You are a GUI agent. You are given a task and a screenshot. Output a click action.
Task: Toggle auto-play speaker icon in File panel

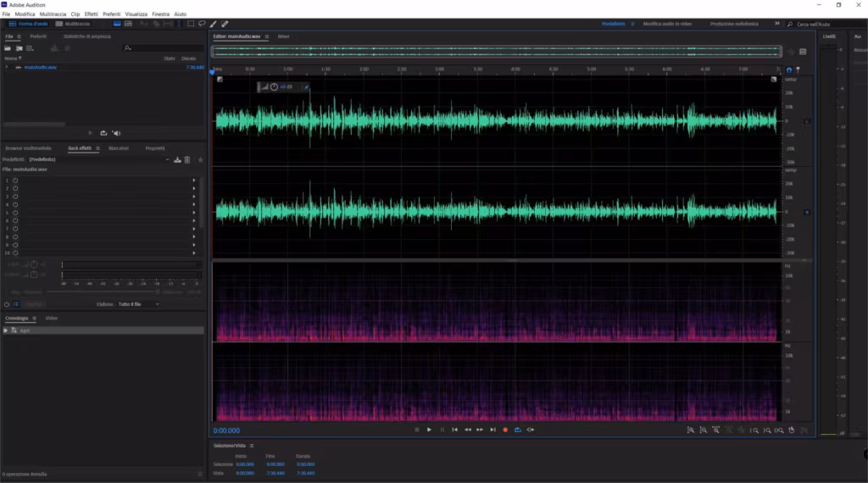[116, 133]
